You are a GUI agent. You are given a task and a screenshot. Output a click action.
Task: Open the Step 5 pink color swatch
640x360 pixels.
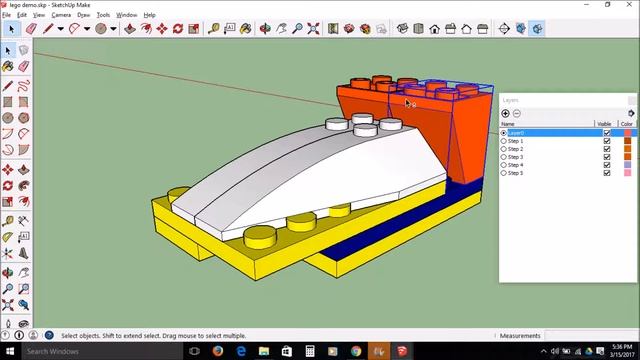[x=628, y=173]
